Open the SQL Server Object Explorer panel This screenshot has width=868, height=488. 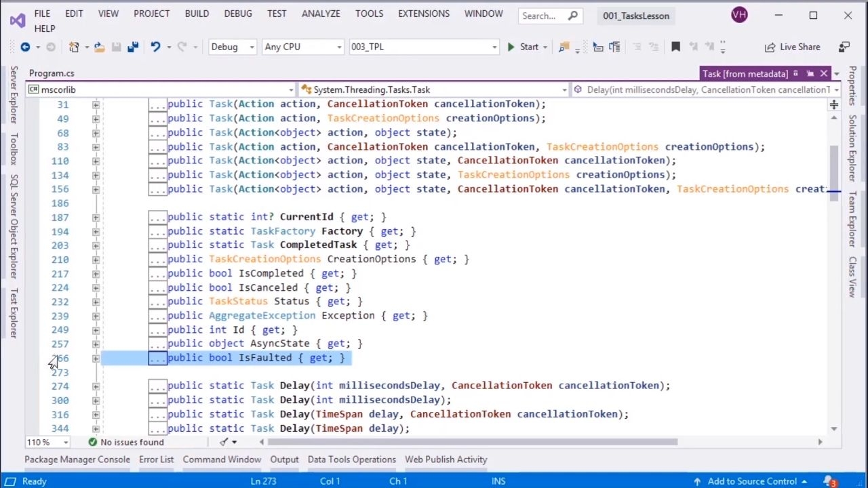pyautogui.click(x=13, y=226)
